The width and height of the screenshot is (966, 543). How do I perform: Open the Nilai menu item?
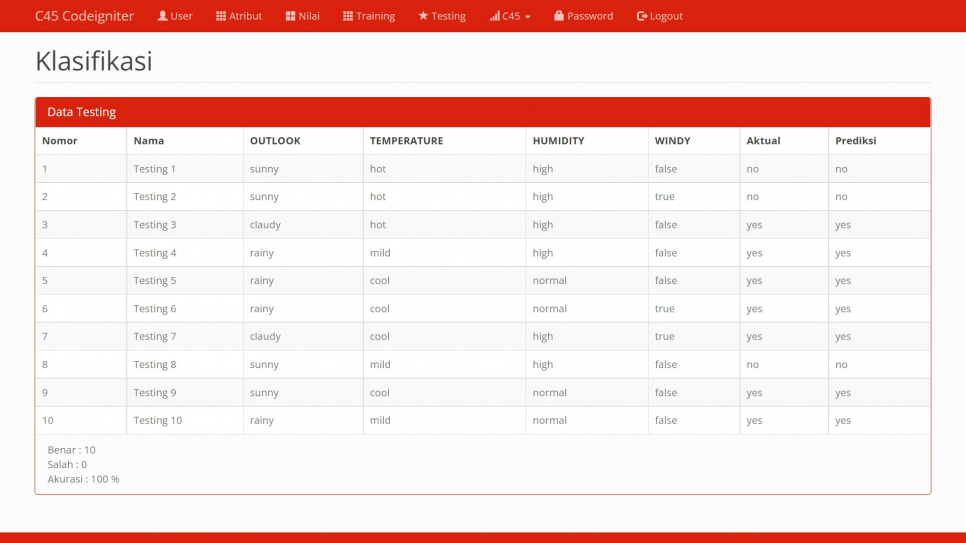tap(309, 16)
